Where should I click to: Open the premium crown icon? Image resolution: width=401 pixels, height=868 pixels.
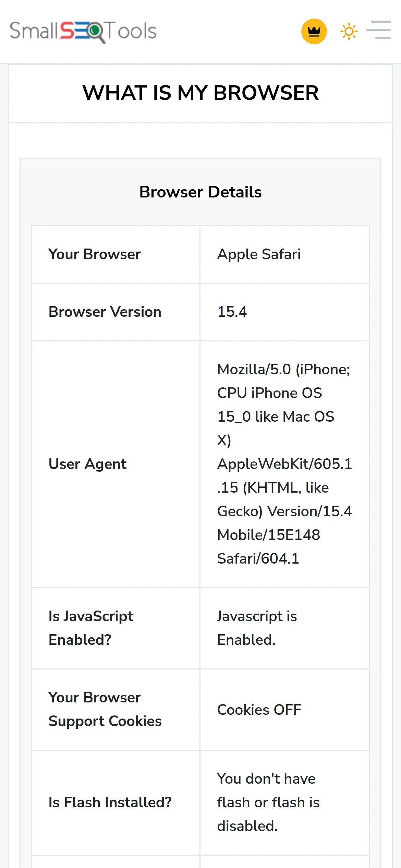[x=314, y=31]
